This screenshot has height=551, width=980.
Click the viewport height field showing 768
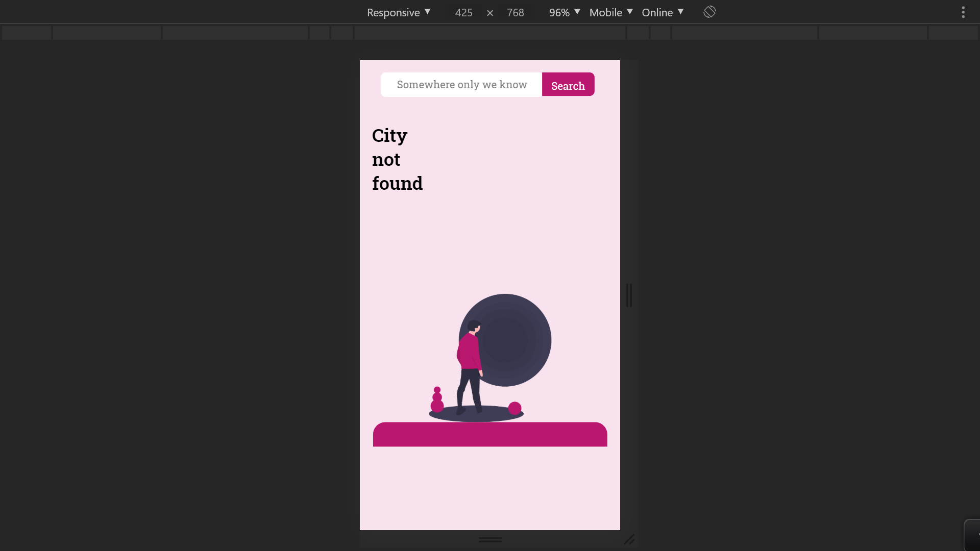click(x=515, y=12)
